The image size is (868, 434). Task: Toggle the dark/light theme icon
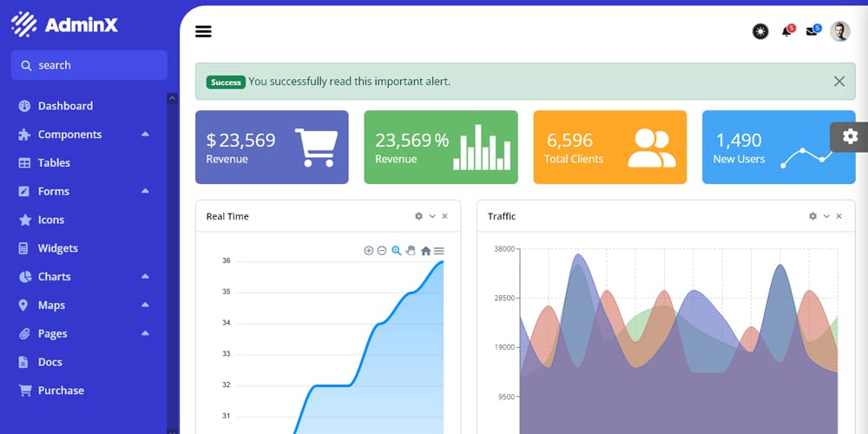[760, 32]
